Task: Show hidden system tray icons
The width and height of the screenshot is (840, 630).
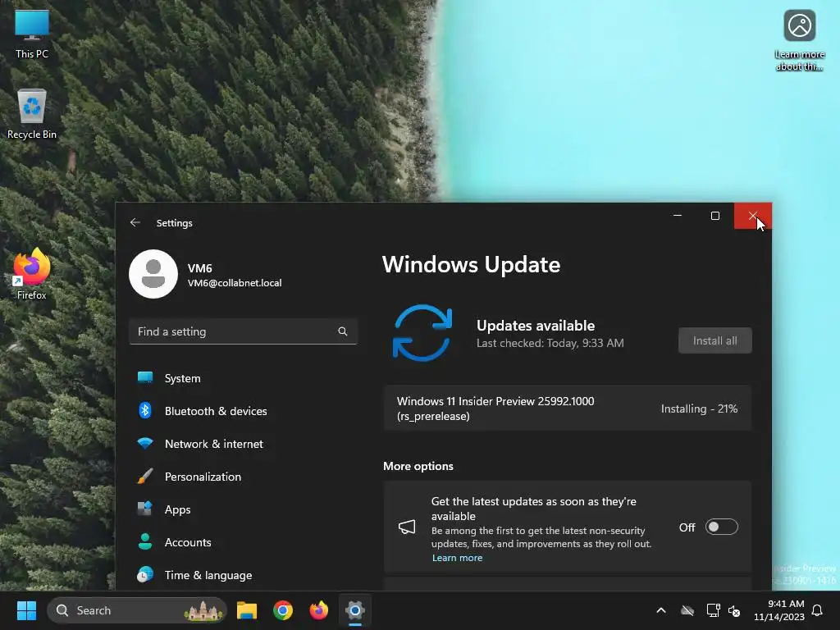Action: [661, 610]
